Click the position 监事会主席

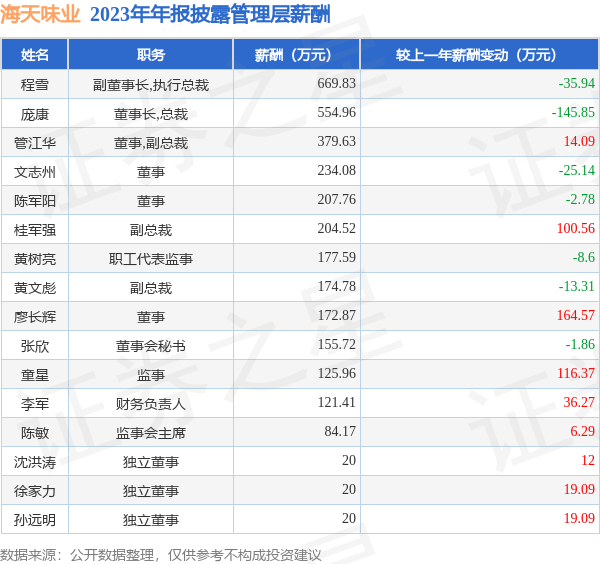pos(151,433)
